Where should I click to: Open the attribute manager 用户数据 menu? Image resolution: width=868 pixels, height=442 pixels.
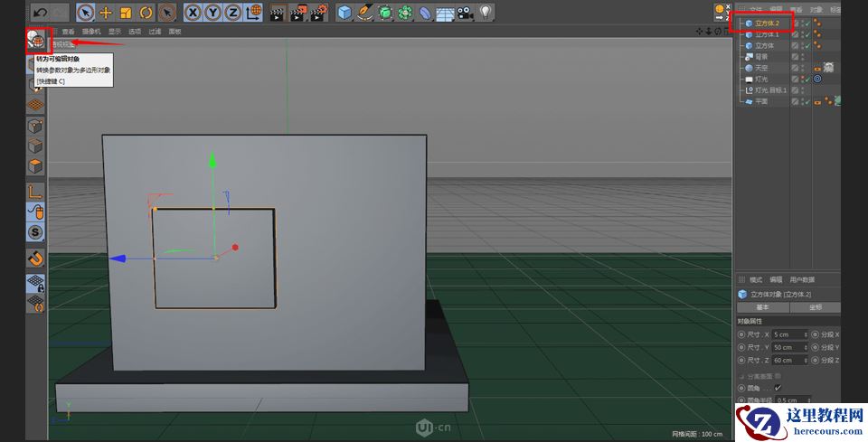pyautogui.click(x=802, y=279)
